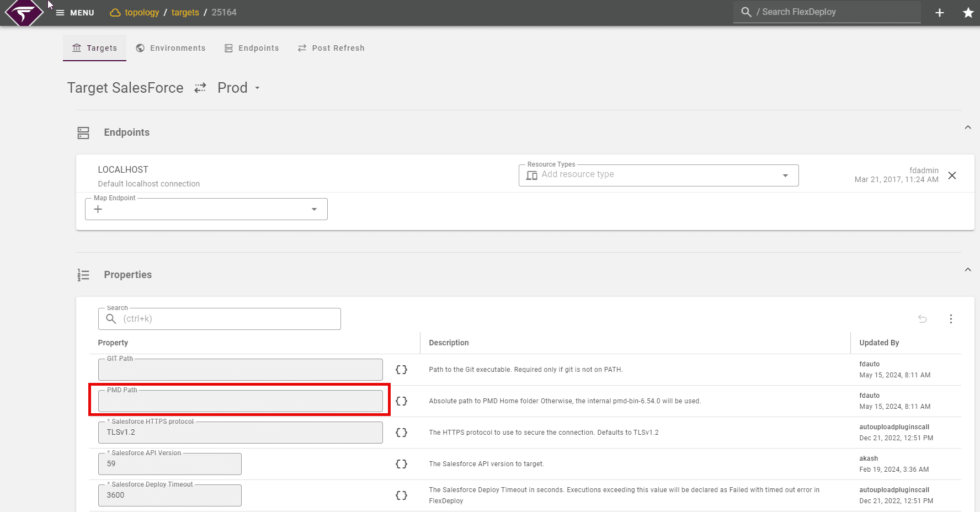Click the Target SalesForce heading
Image resolution: width=980 pixels, height=512 pixels.
point(125,88)
